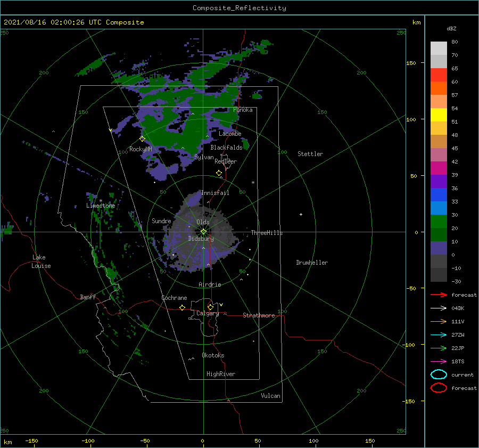Click the Olds town label
This screenshot has height=448, width=479.
(x=203, y=222)
